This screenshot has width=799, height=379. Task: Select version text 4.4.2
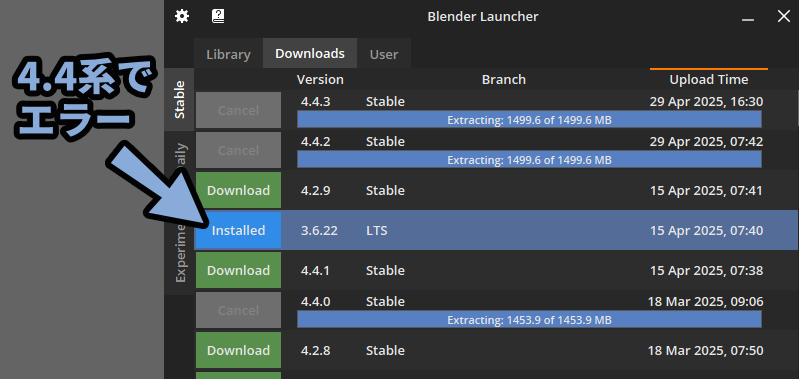tap(315, 142)
